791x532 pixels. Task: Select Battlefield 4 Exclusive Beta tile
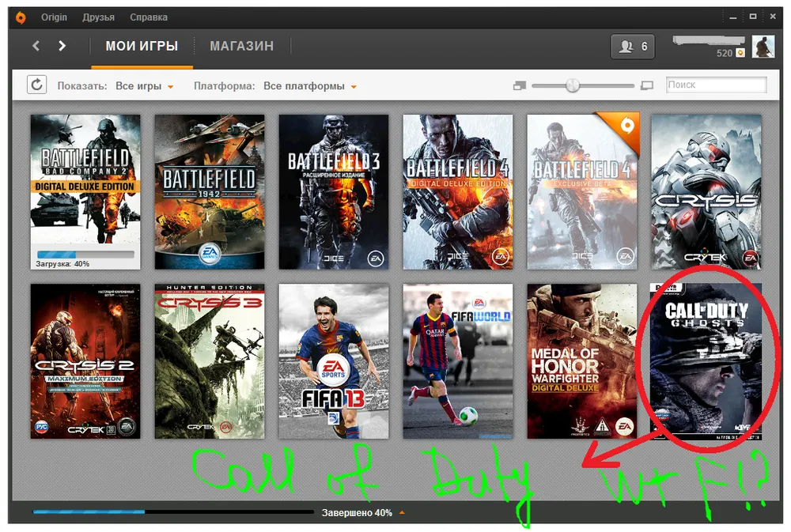581,191
